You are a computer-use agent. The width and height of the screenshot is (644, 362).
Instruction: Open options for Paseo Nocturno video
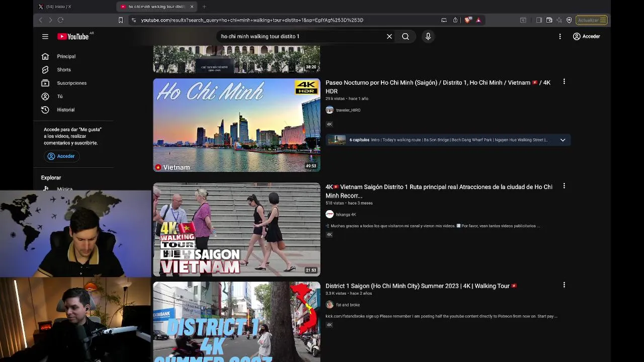(564, 81)
